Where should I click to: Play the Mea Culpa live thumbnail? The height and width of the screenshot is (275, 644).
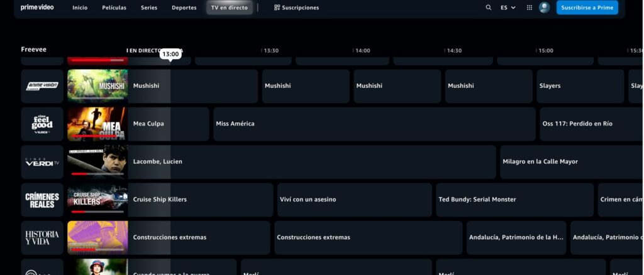(x=97, y=124)
